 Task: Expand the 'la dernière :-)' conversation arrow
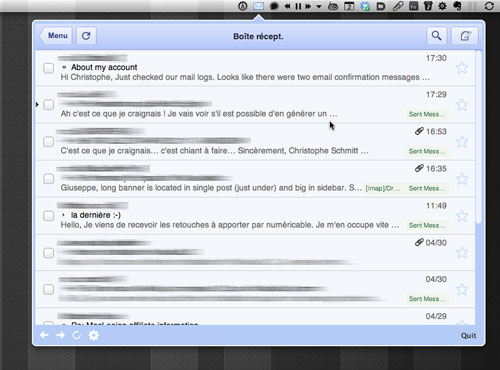pos(63,215)
